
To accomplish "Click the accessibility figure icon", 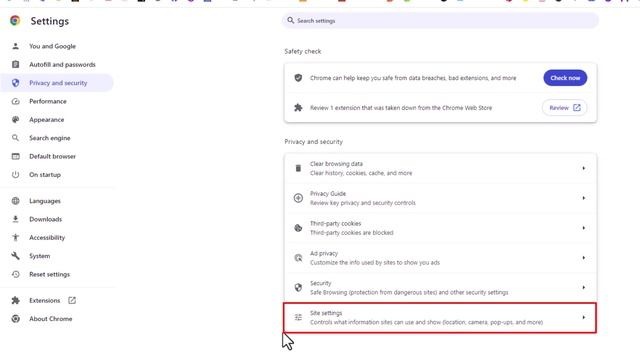I will point(16,238).
